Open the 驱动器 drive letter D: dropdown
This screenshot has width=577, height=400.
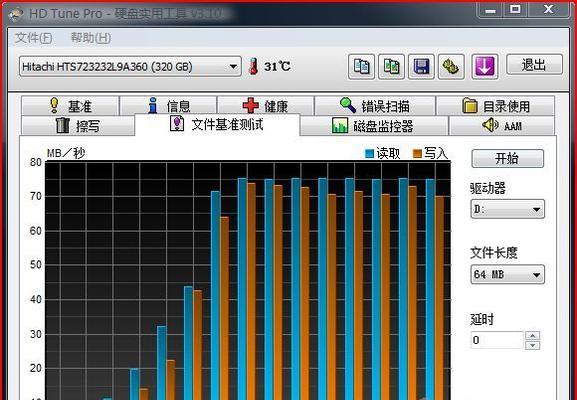point(507,209)
